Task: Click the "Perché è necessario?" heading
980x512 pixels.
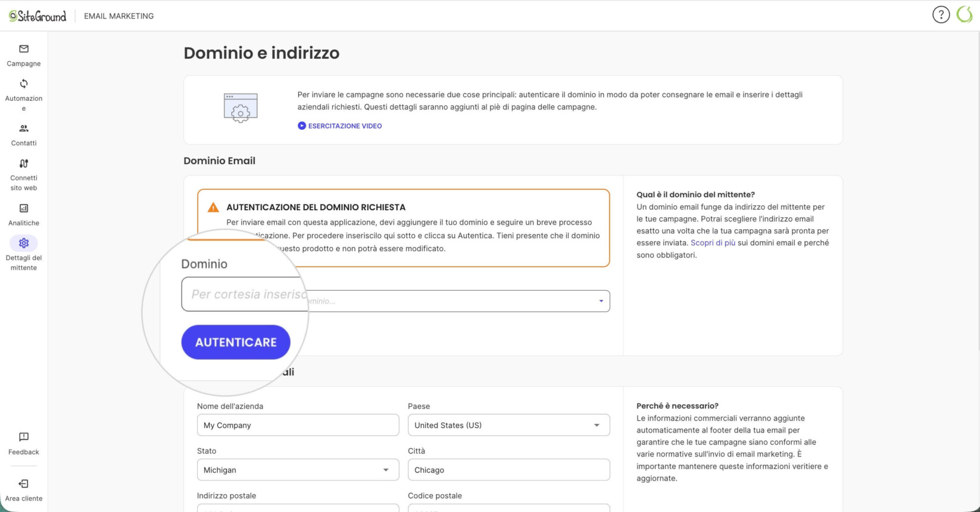Action: [x=678, y=406]
